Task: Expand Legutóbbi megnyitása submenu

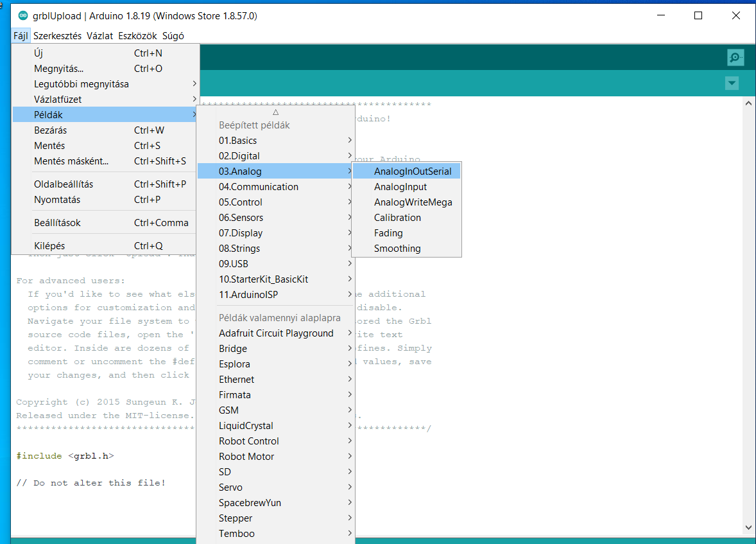Action: (104, 84)
